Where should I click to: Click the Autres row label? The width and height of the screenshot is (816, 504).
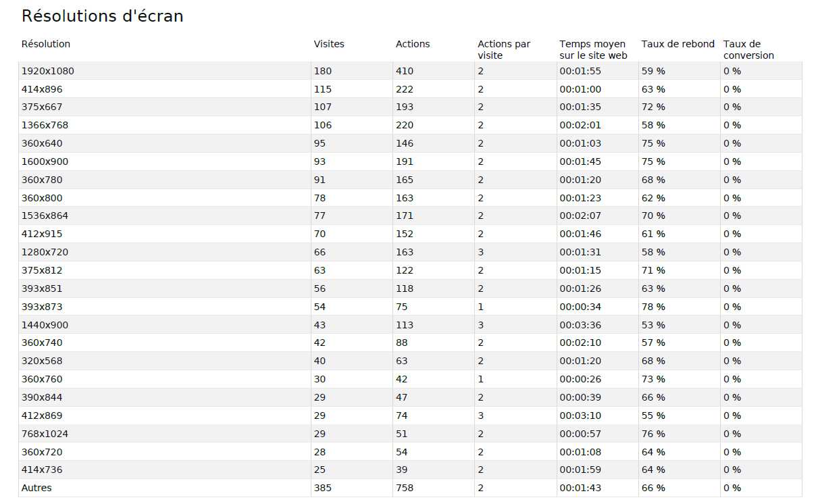pyautogui.click(x=36, y=488)
